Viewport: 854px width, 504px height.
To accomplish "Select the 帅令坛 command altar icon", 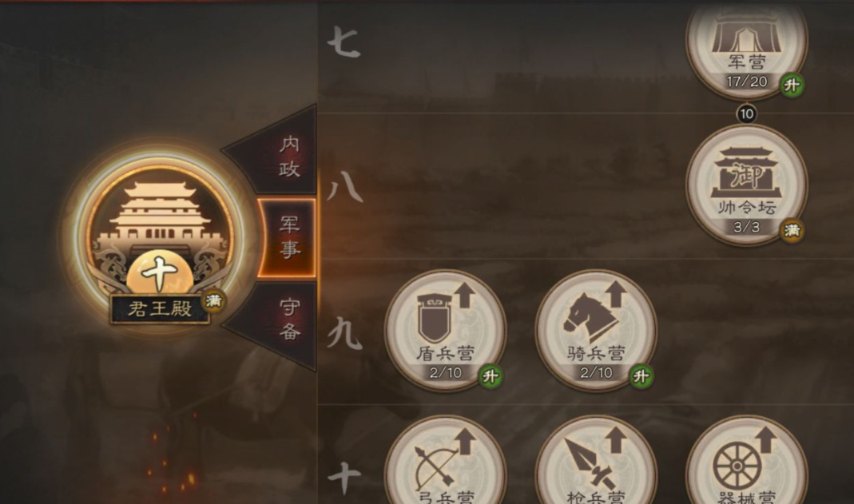I will point(746,185).
